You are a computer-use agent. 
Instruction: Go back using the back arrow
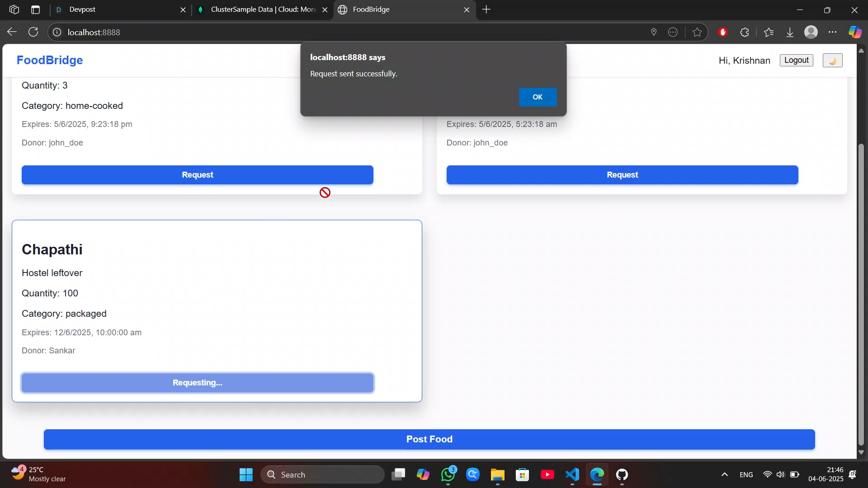pyautogui.click(x=12, y=32)
